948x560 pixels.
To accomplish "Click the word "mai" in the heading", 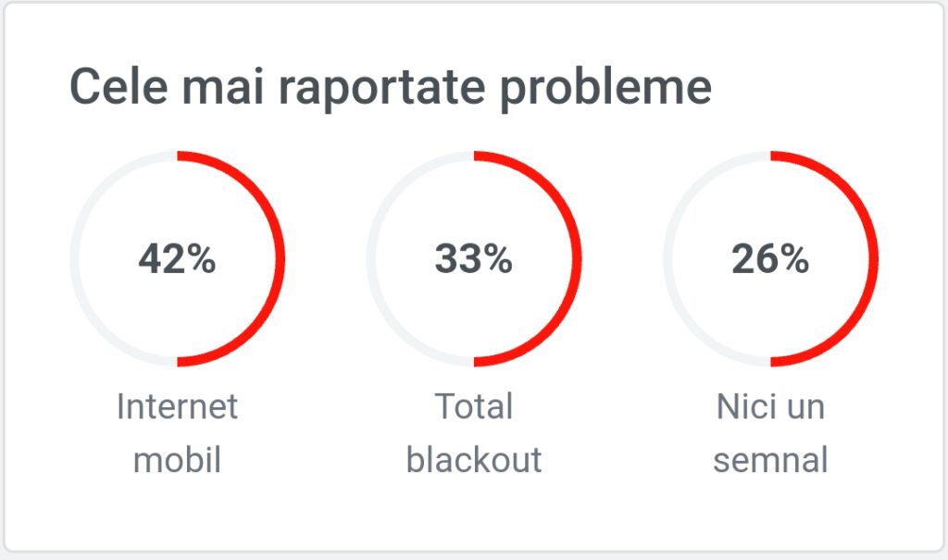I will point(223,86).
